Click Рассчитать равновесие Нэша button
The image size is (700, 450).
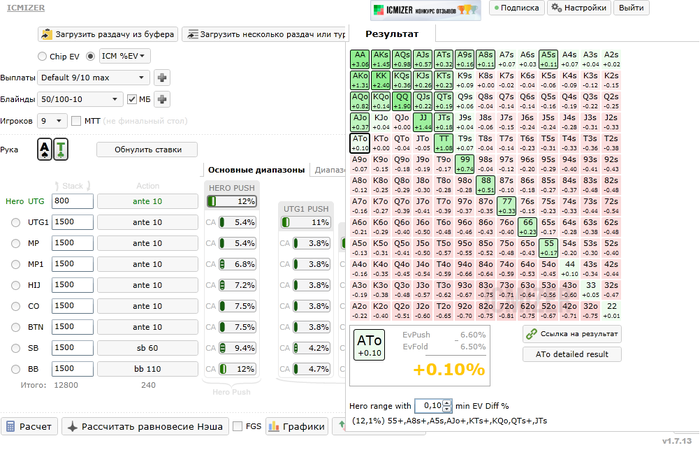pos(145,427)
